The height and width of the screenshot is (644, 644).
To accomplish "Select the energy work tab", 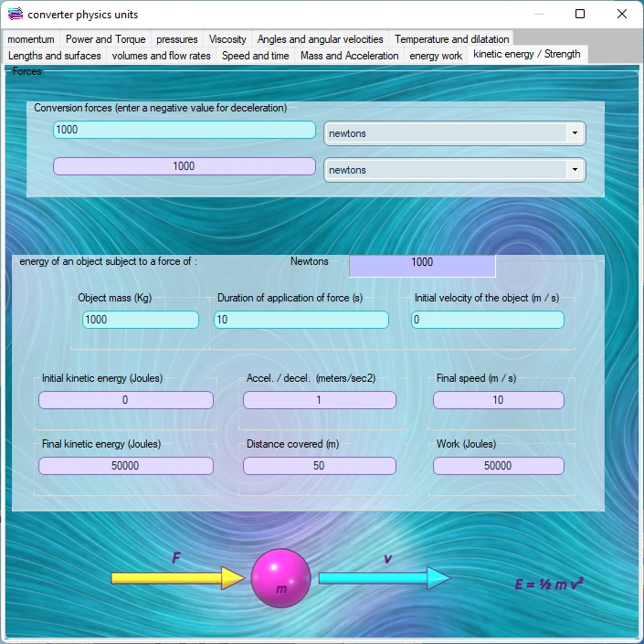I will point(436,56).
